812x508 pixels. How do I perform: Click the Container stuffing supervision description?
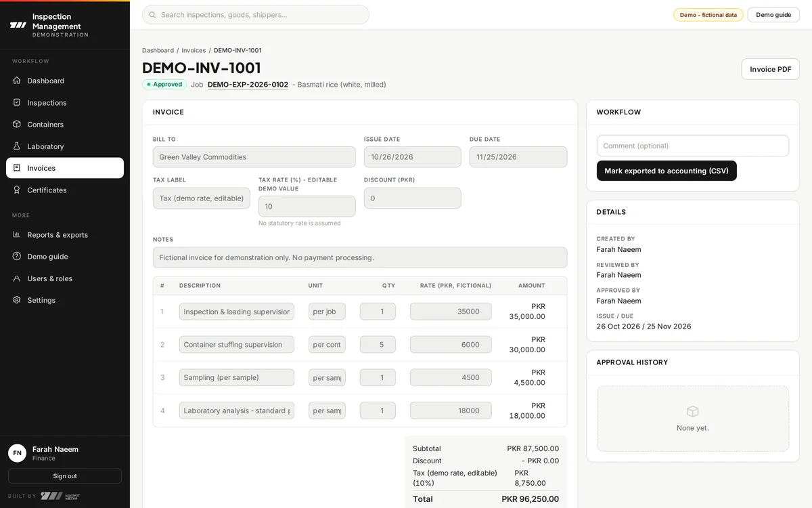pyautogui.click(x=237, y=345)
